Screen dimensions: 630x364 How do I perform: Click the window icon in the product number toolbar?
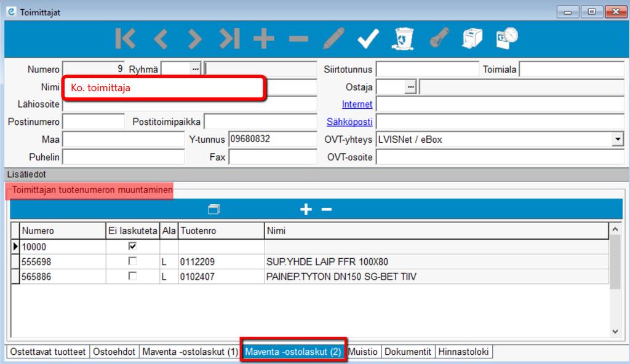point(214,209)
